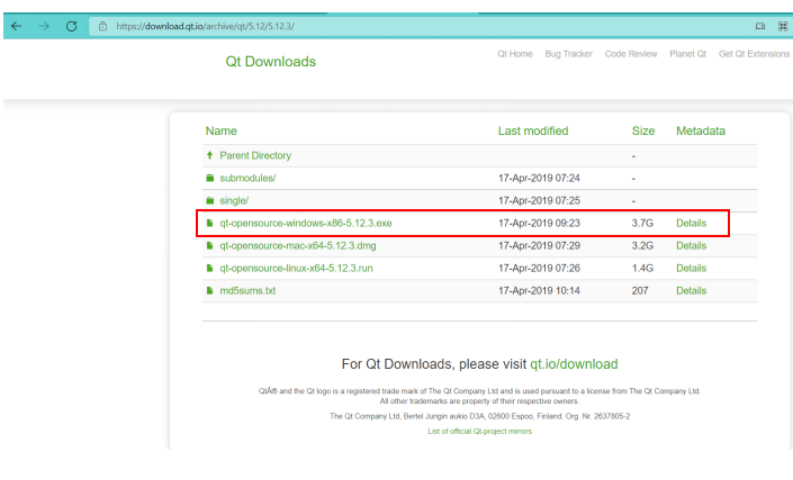Click file icon beside linux-x64 run
The image size is (793, 480).
(x=209, y=268)
